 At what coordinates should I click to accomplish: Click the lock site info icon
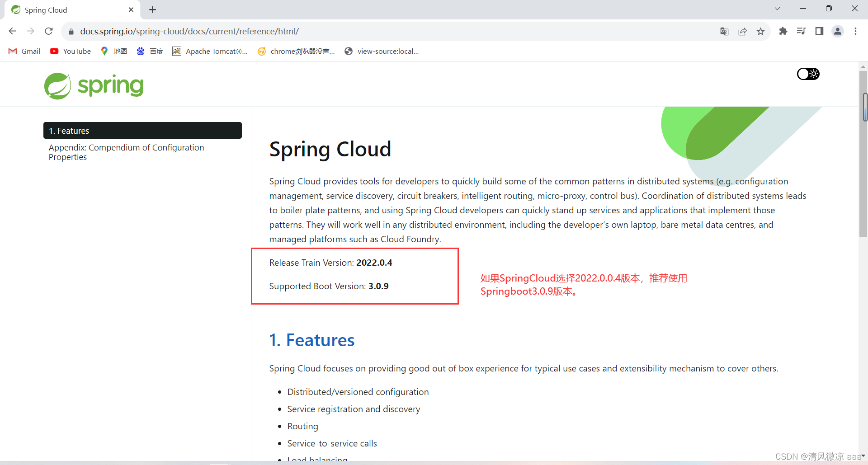71,32
